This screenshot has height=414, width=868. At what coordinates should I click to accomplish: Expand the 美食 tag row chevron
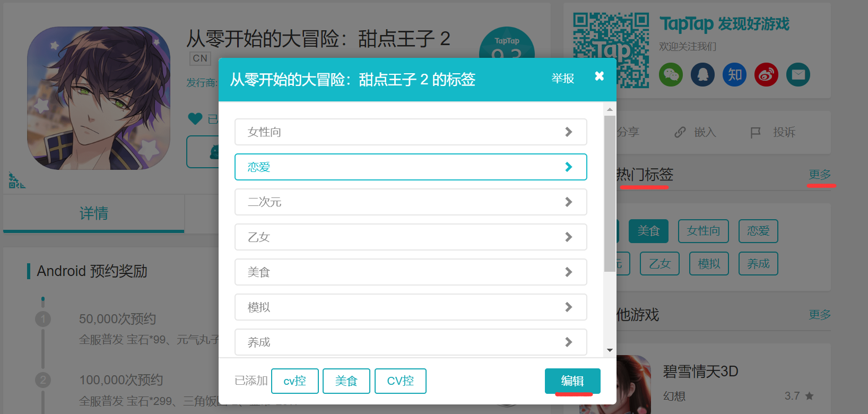569,272
